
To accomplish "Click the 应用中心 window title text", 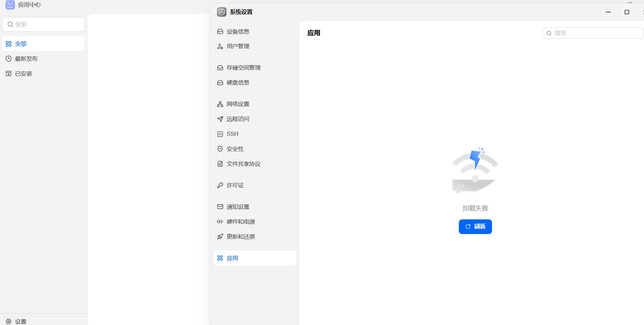I will point(30,5).
